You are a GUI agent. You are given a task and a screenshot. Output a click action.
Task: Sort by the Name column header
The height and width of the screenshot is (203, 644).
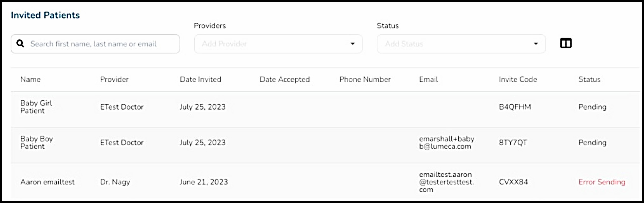pos(30,79)
